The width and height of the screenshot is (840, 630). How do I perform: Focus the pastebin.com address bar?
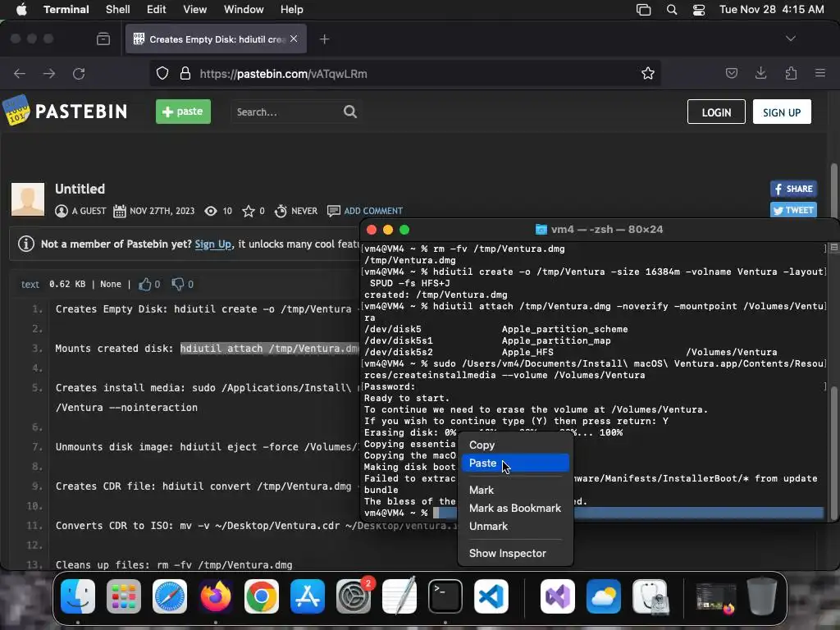404,73
